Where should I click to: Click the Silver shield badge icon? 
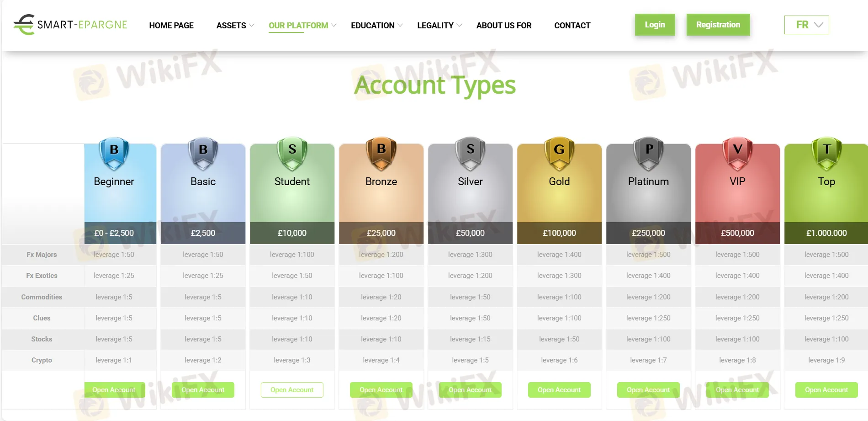click(470, 153)
